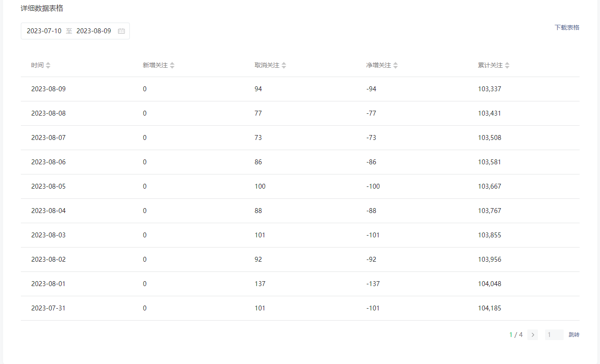Open end date 2023-08-09 picker
The width and height of the screenshot is (600, 364).
coord(94,31)
